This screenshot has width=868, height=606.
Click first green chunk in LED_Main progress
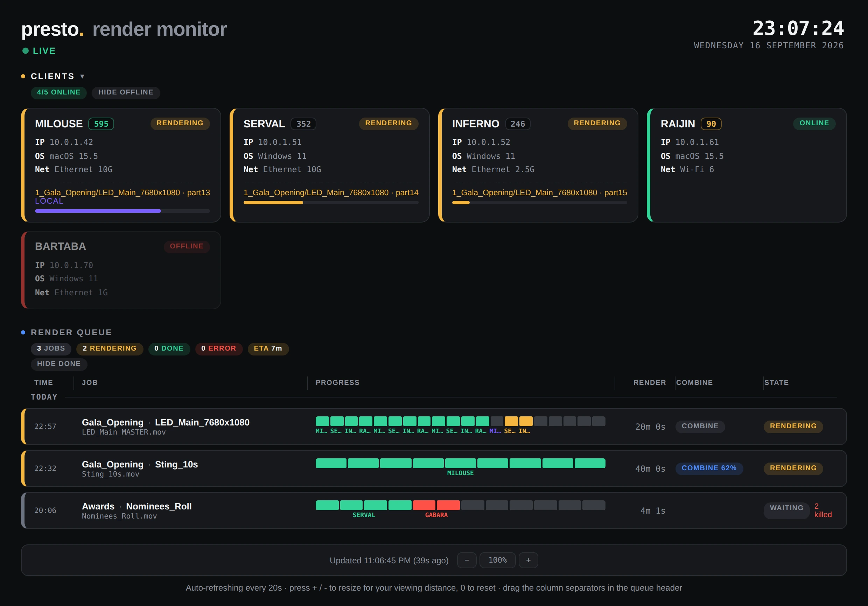pyautogui.click(x=322, y=421)
